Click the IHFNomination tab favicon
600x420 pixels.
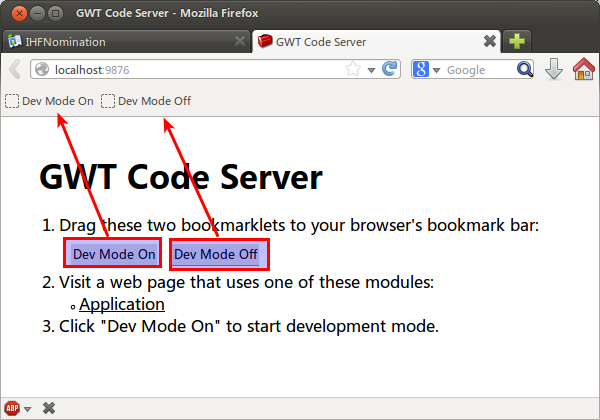(15, 41)
